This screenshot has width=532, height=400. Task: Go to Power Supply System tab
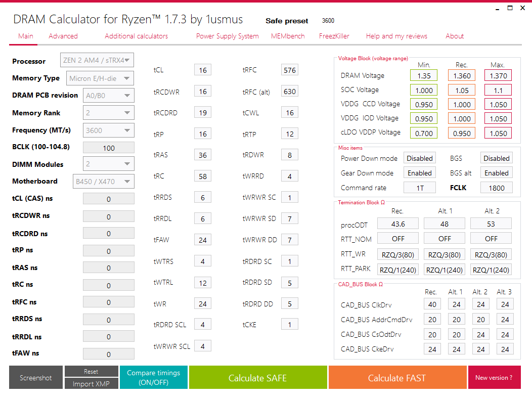point(228,36)
